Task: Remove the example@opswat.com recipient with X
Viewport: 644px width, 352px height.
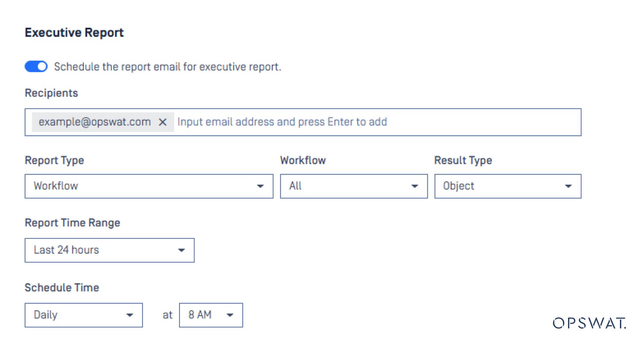Action: [163, 122]
